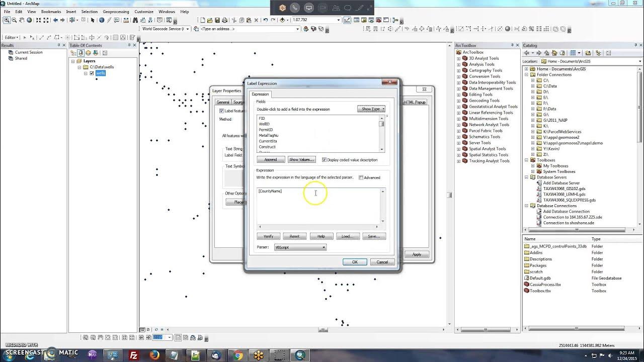The image size is (644, 362).
Task: Open Google Chrome from the taskbar
Action: click(238, 355)
